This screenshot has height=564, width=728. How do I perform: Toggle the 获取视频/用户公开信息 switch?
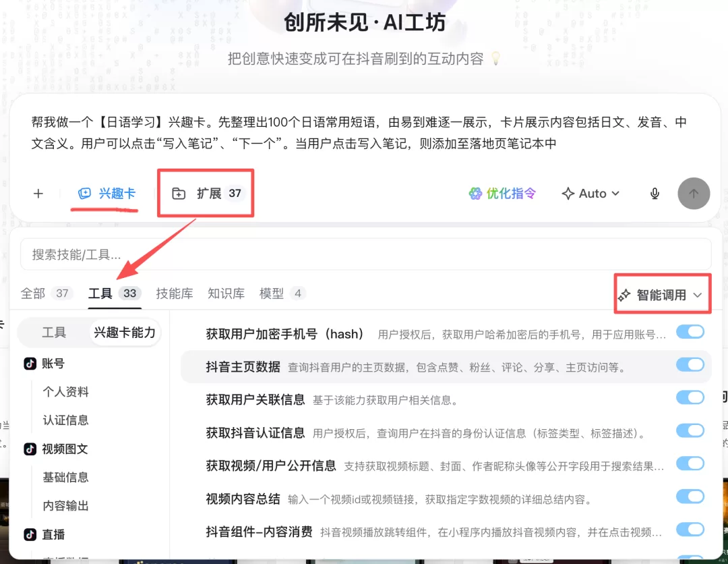tap(690, 463)
